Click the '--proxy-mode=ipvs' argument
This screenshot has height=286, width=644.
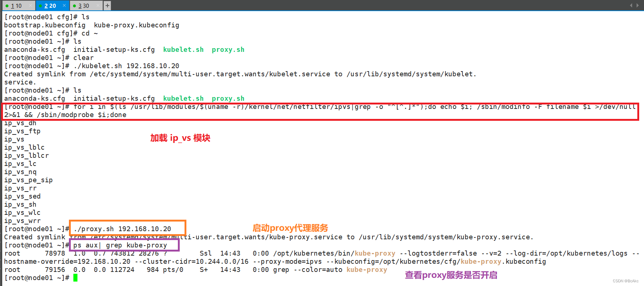click(x=288, y=262)
